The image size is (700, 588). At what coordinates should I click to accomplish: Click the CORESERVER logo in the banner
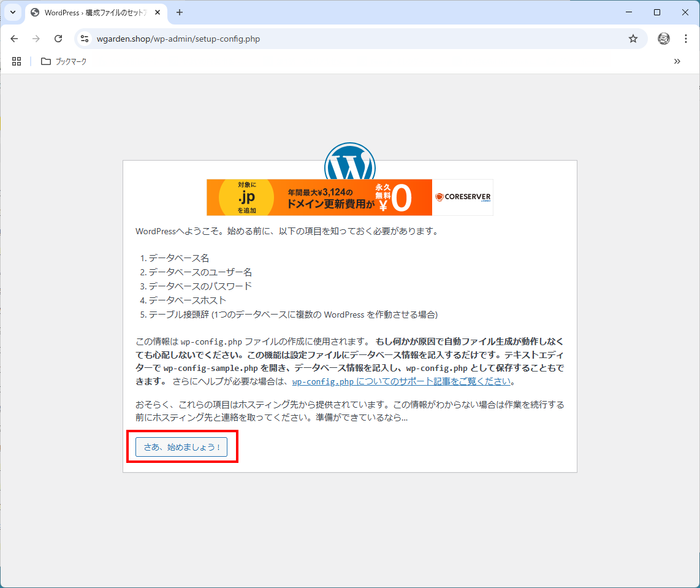click(x=463, y=197)
